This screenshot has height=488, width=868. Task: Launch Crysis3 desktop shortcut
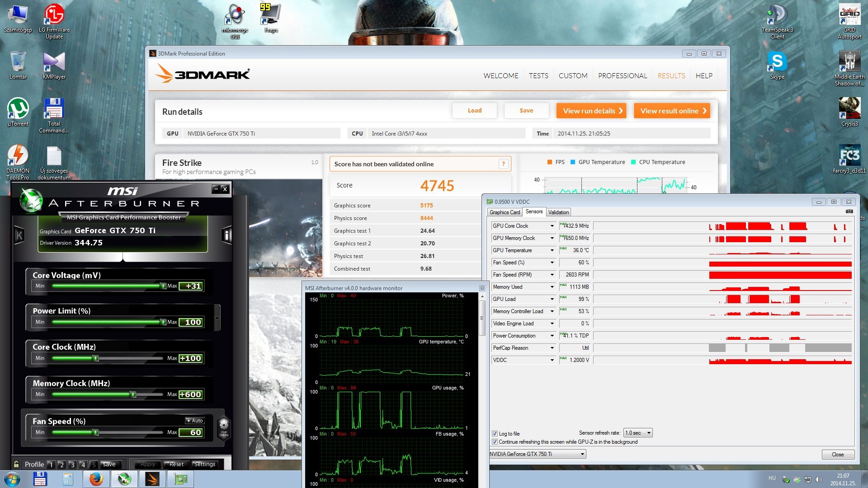(849, 112)
